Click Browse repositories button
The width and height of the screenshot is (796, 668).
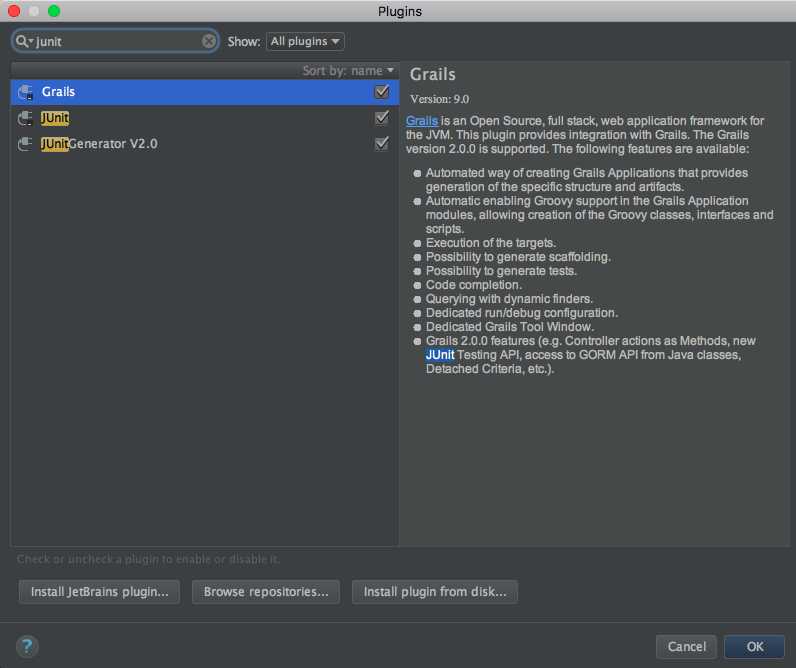(266, 592)
